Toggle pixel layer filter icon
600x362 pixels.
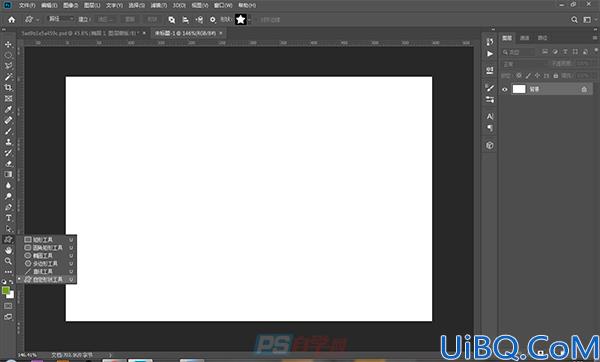pos(545,52)
